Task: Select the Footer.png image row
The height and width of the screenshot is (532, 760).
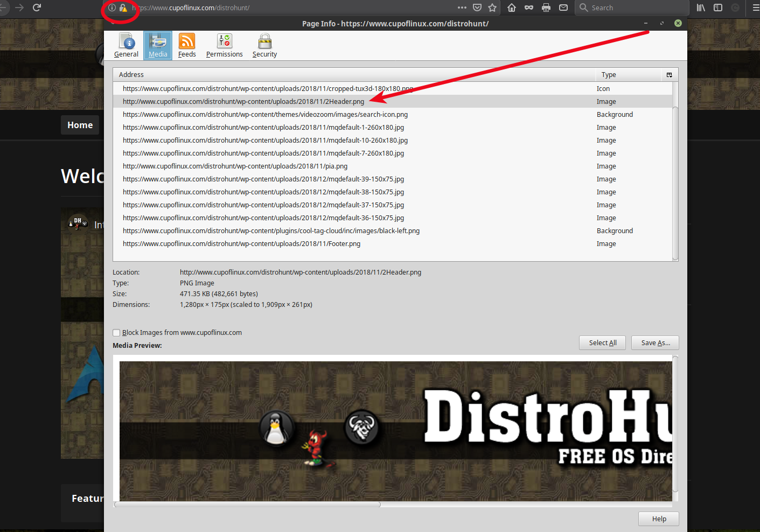Action: point(393,244)
